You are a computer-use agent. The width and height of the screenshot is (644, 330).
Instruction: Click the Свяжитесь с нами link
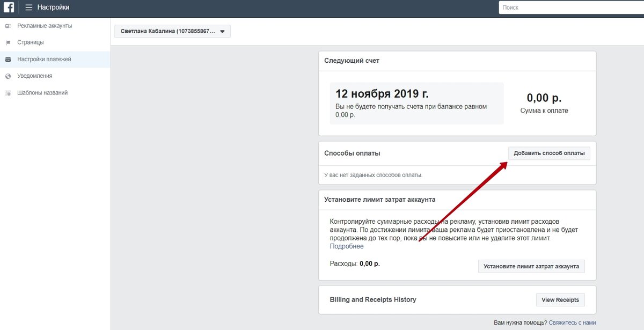pos(573,322)
